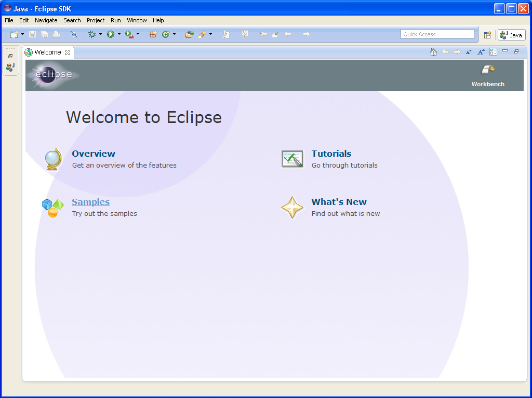The image size is (532, 398).
Task: Open the What's New link
Action: click(339, 202)
